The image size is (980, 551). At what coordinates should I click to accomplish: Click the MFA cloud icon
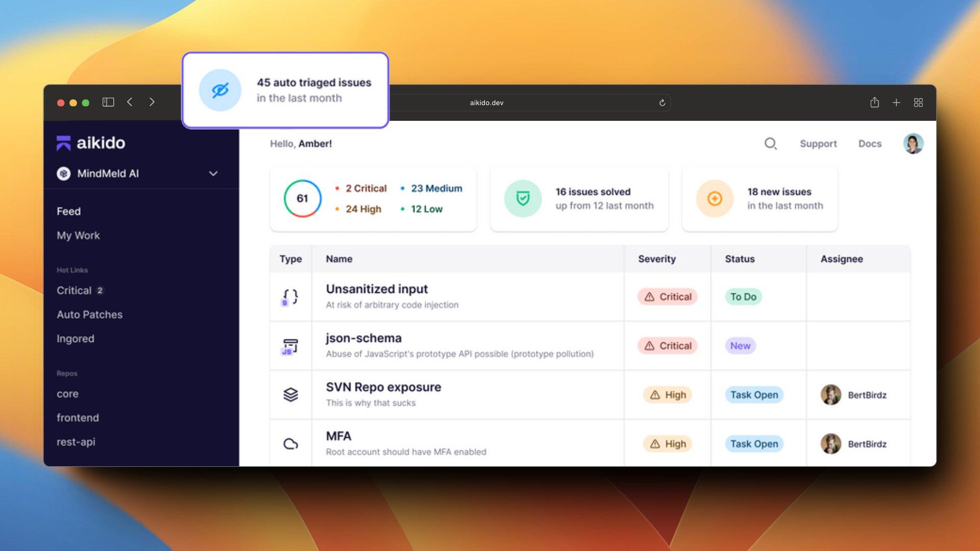click(289, 443)
